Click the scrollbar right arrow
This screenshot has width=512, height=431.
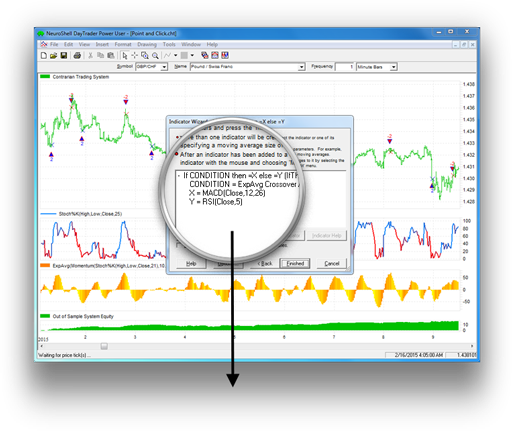472,346
